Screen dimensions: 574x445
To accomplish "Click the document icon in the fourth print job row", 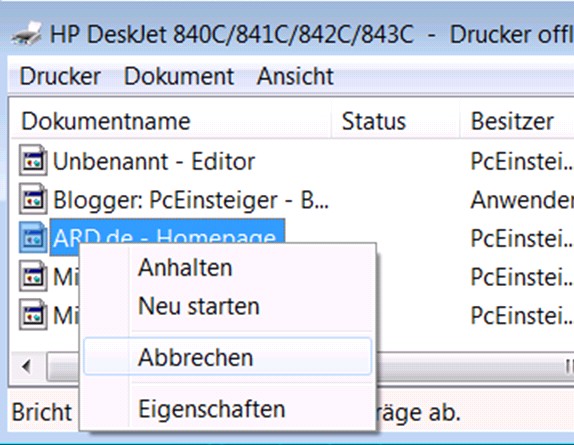I will pos(33,276).
